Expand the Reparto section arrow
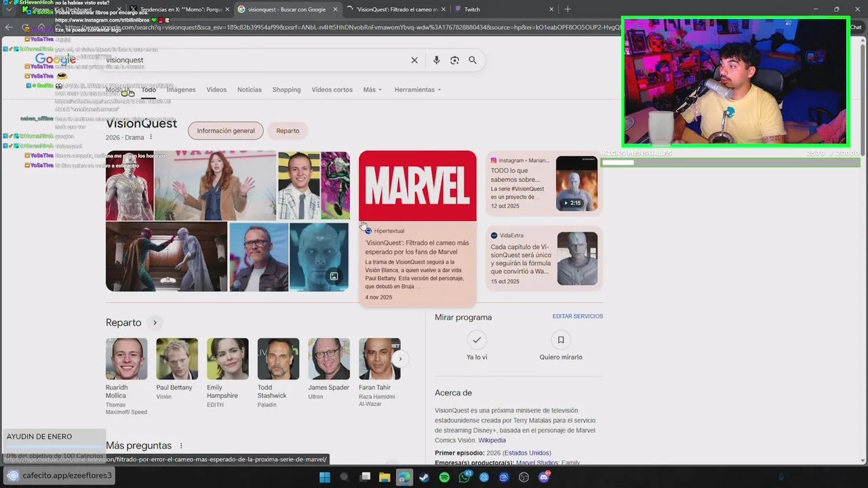868x488 pixels. [155, 323]
